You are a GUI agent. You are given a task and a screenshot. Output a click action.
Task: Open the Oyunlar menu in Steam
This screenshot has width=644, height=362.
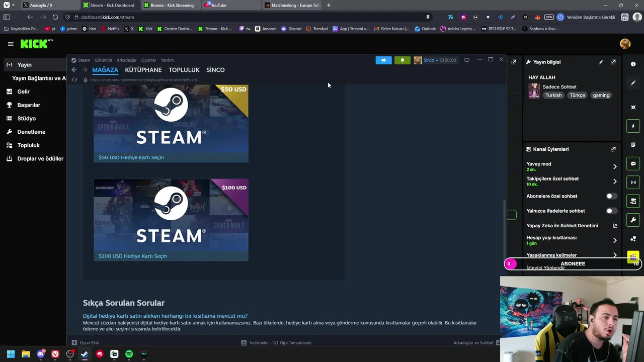click(148, 60)
